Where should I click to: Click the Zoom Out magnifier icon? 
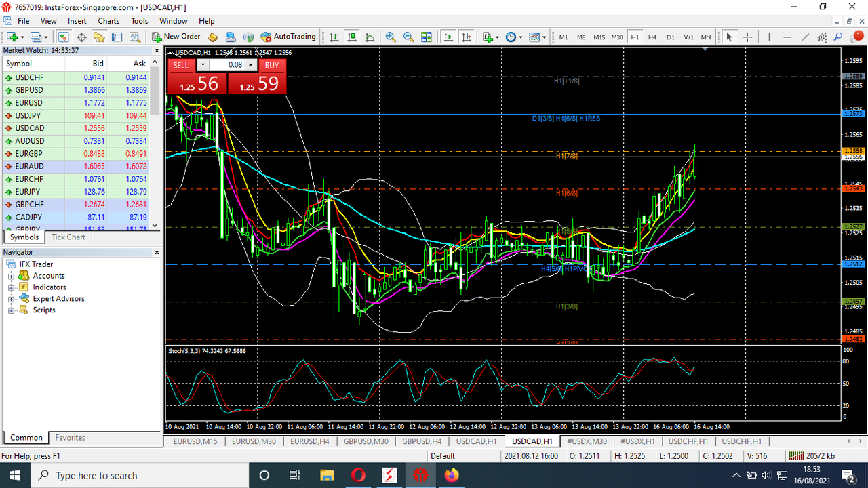tap(408, 37)
